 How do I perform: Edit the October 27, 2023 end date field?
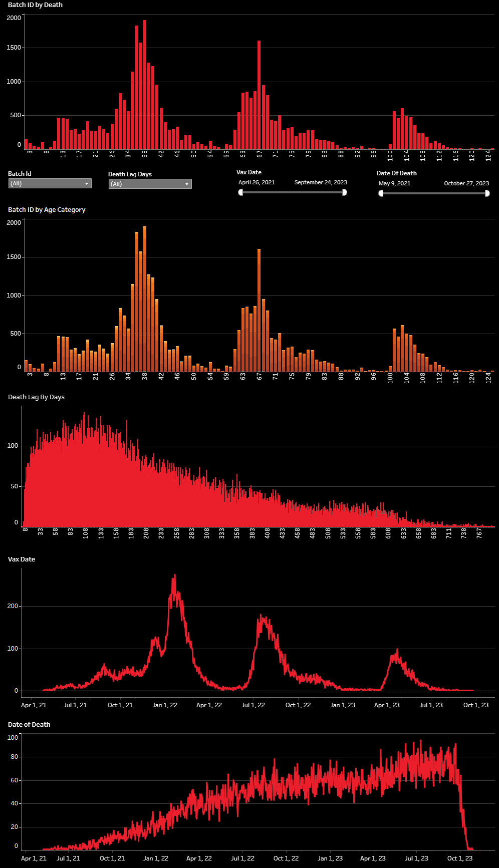[466, 183]
